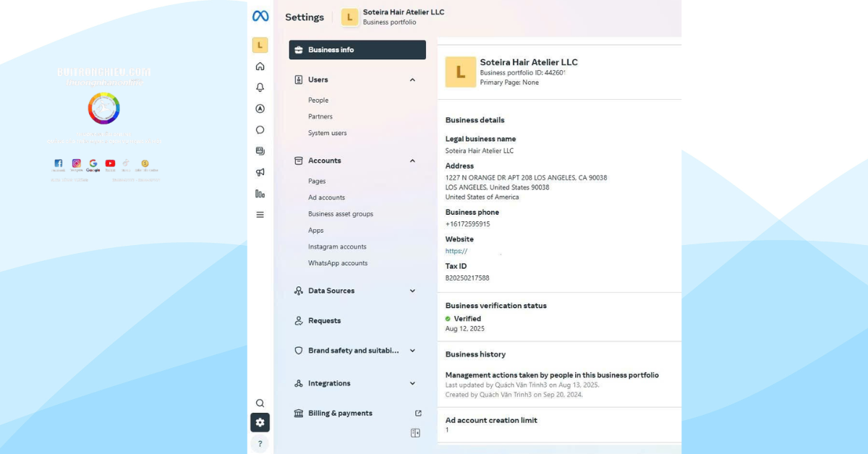
Task: Click the Meta logo icon
Action: pyautogui.click(x=260, y=16)
